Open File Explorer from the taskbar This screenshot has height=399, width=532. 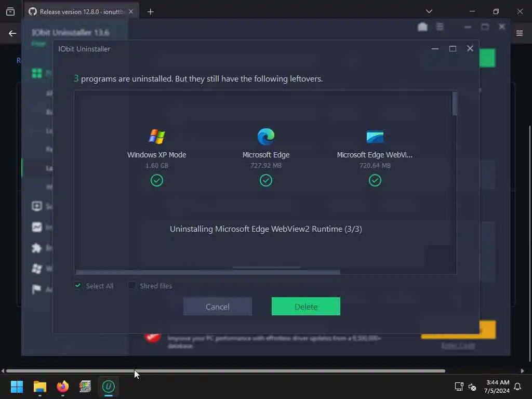point(39,387)
